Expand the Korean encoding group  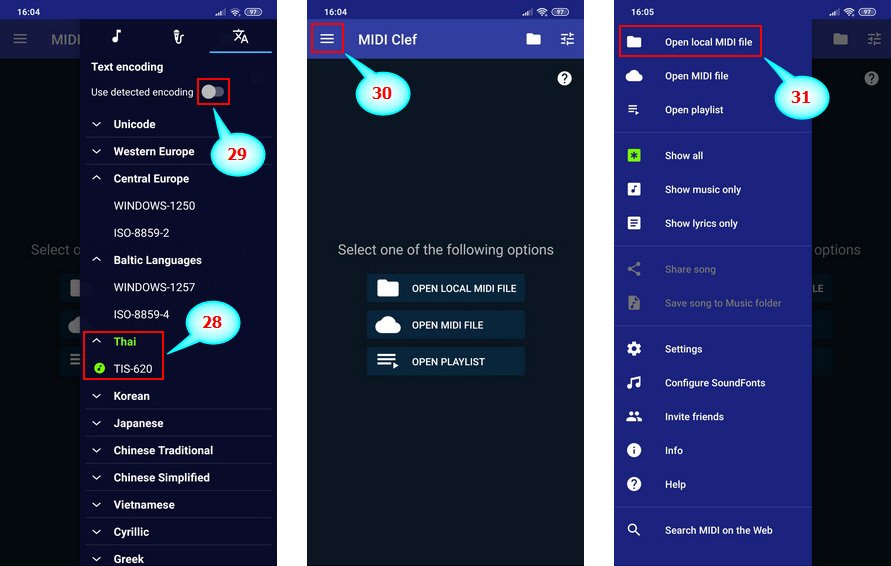point(178,396)
